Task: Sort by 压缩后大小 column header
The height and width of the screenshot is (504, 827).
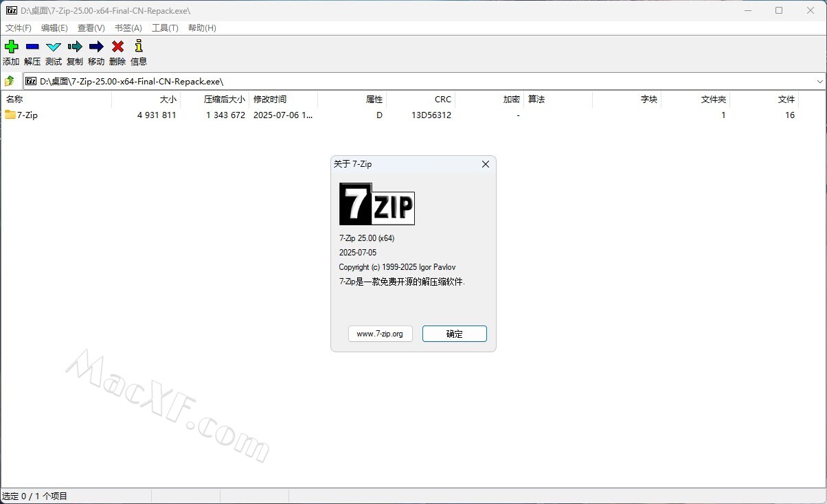Action: pyautogui.click(x=214, y=100)
